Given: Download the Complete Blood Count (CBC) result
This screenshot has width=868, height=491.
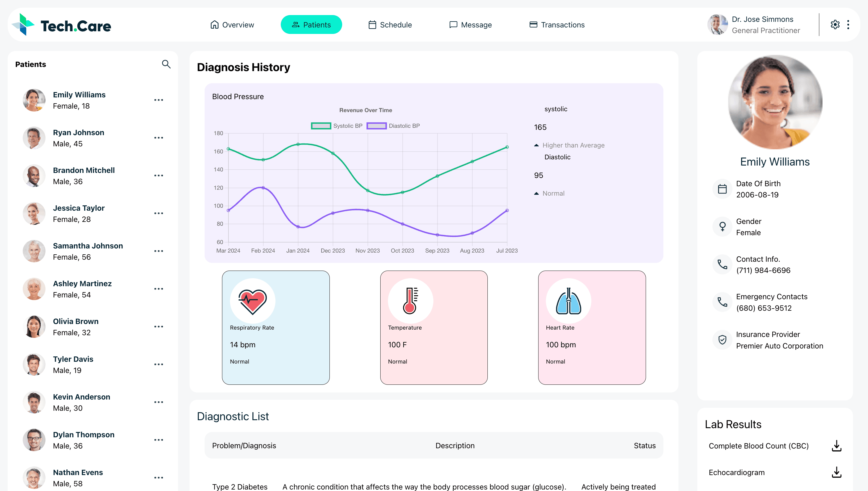Looking at the screenshot, I should tap(836, 446).
